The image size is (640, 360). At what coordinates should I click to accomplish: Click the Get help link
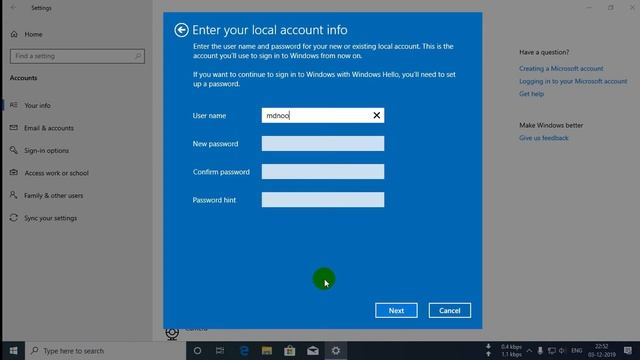(x=531, y=94)
